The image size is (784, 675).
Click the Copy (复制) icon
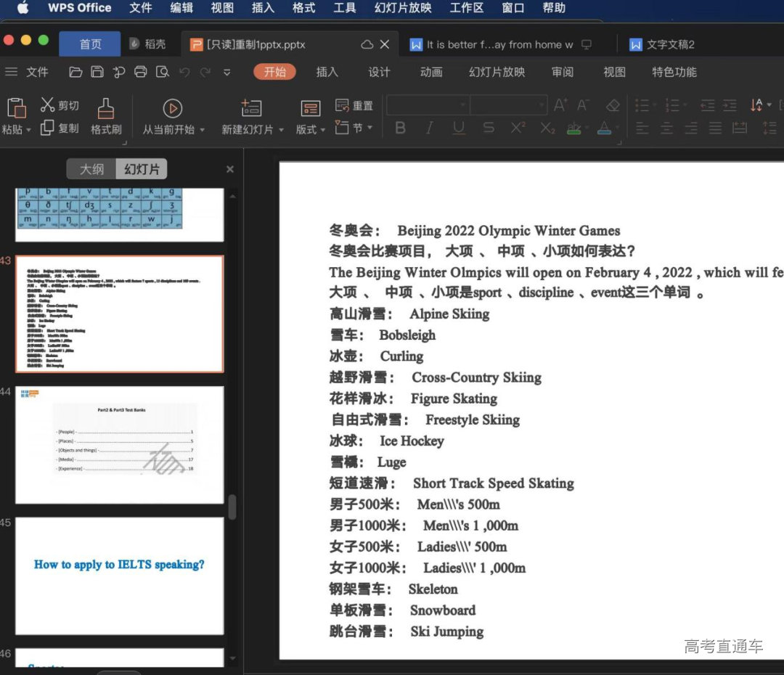(x=48, y=128)
